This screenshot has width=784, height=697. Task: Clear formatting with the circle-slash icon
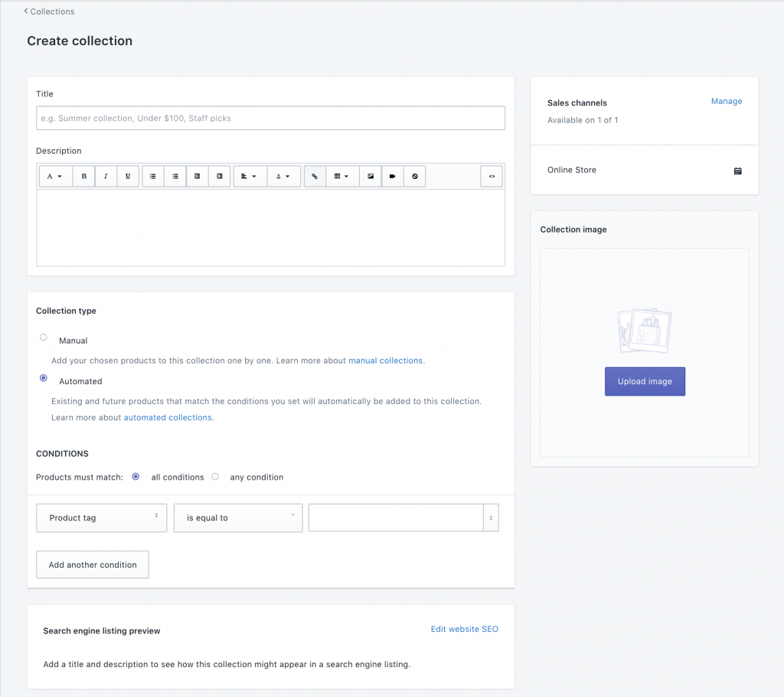click(x=414, y=177)
